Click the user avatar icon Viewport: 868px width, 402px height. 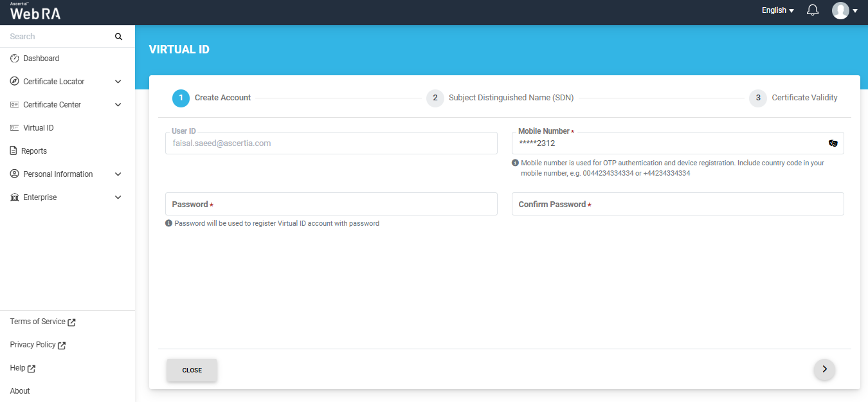tap(840, 10)
